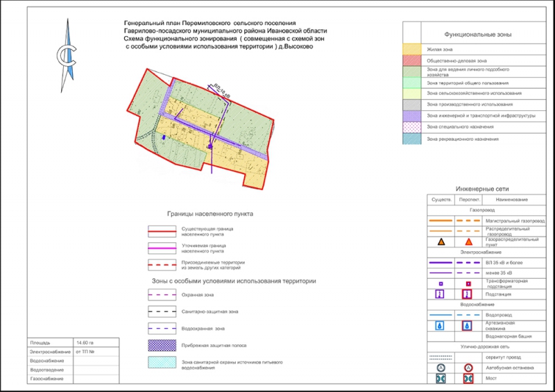555x392 pixels.
Task: Click existing Водопровод solid blue line
Action: [441, 315]
